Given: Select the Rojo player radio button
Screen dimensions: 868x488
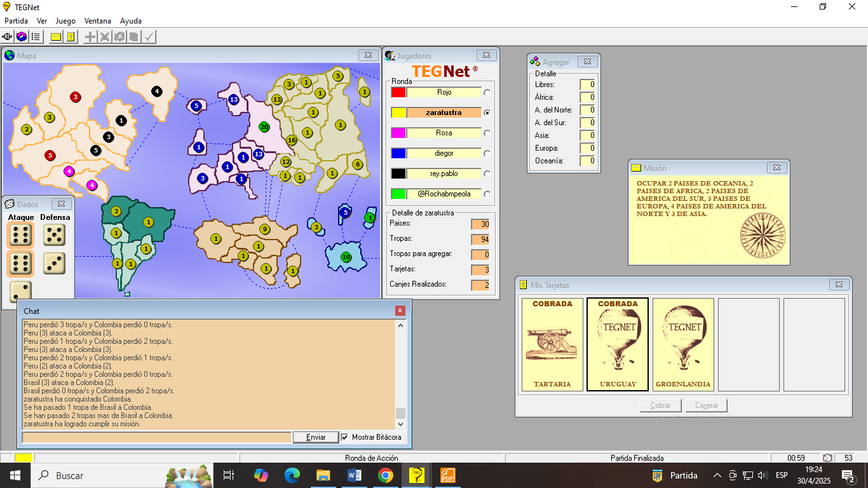Looking at the screenshot, I should [x=487, y=92].
